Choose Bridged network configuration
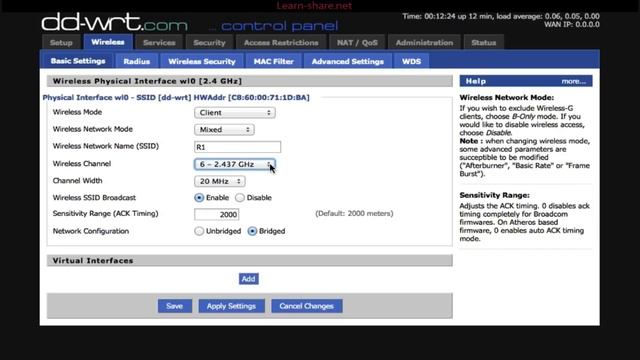This screenshot has width=640, height=360. click(252, 231)
